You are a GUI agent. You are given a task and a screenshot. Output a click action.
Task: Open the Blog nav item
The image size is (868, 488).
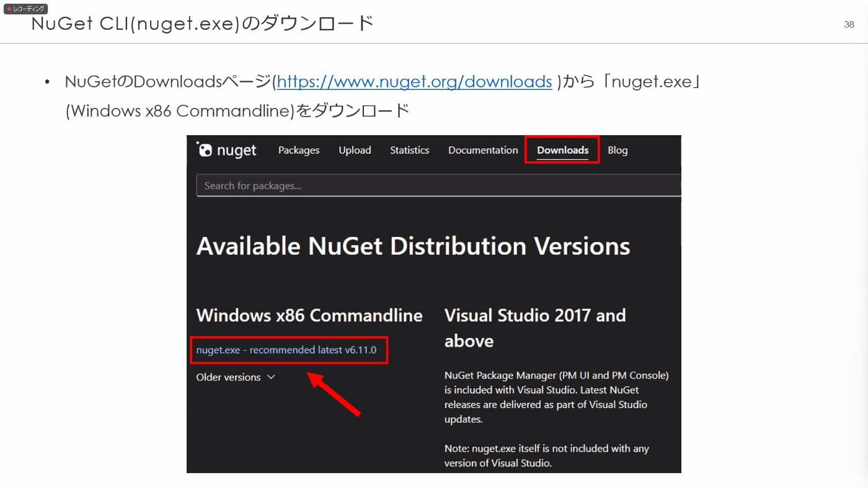pos(618,150)
